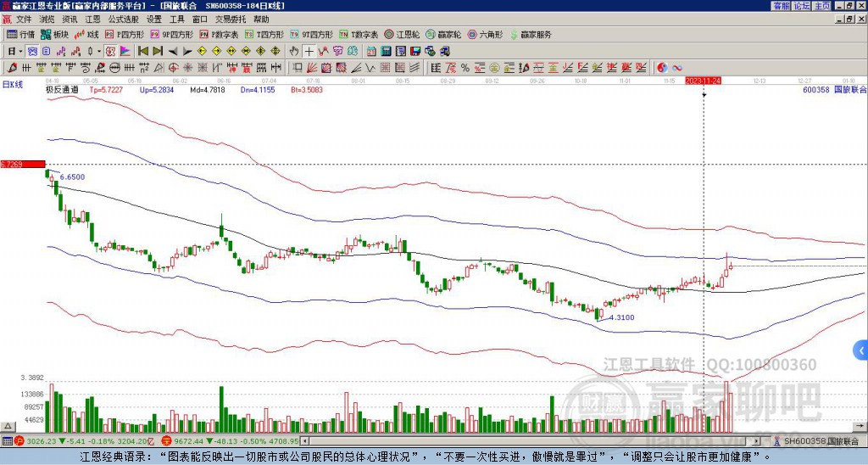Open the 江恩轮 Gann wheel
Screen dimensions: 868x465
pyautogui.click(x=402, y=34)
